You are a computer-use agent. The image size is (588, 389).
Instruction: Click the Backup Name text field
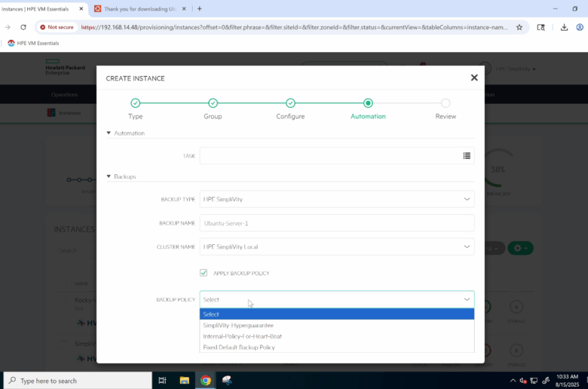pyautogui.click(x=336, y=223)
